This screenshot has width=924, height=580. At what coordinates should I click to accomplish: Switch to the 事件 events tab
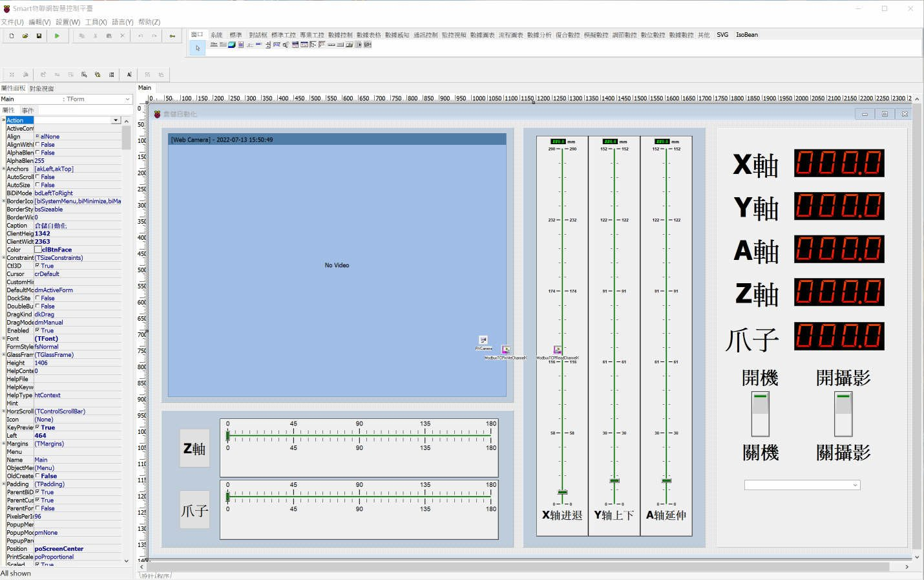pyautogui.click(x=28, y=111)
